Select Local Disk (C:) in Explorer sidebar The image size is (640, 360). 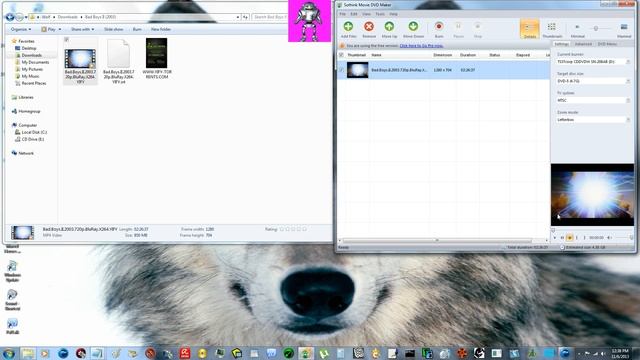34,132
